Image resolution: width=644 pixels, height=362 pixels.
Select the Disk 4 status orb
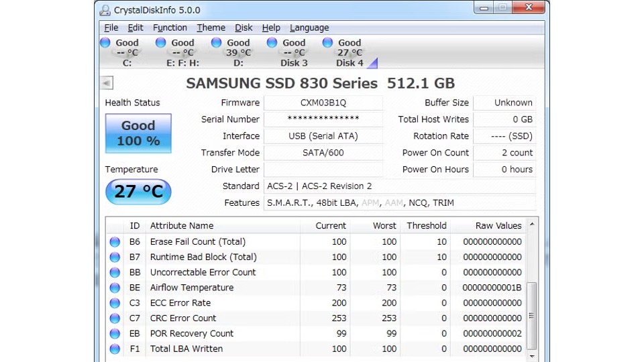click(x=328, y=43)
